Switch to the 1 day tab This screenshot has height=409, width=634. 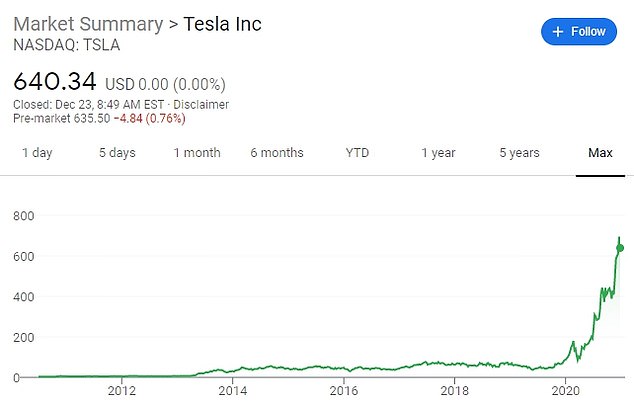tap(37, 153)
